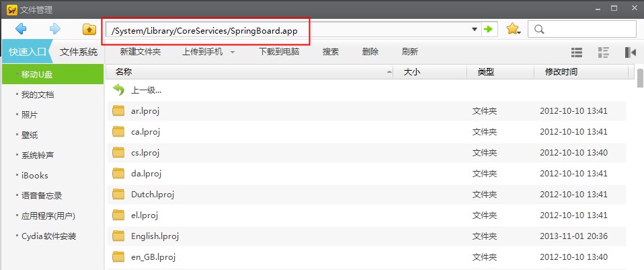Click the cs.lproj folder icon
644x270 pixels.
click(x=118, y=153)
